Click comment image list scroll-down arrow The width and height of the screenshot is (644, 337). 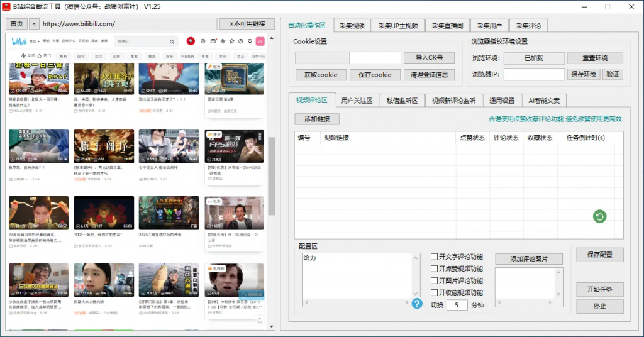click(558, 294)
